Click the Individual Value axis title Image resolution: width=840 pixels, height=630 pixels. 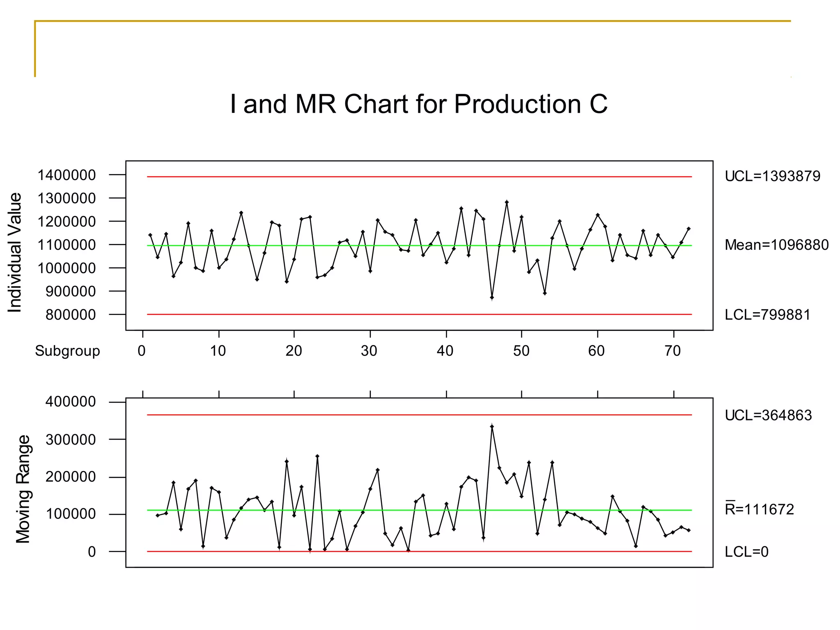click(15, 252)
